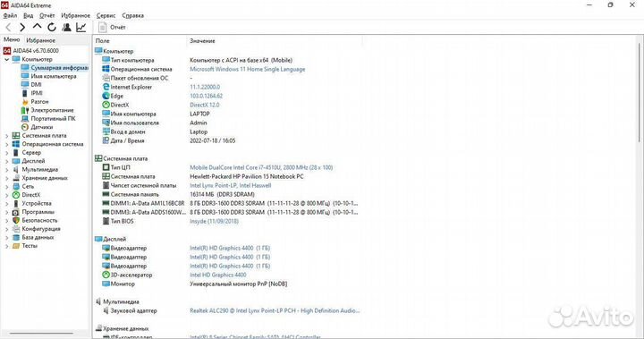Open Mobile DualCore Intel Core i7-4510U link
This screenshot has height=339, width=644.
pyautogui.click(x=261, y=167)
